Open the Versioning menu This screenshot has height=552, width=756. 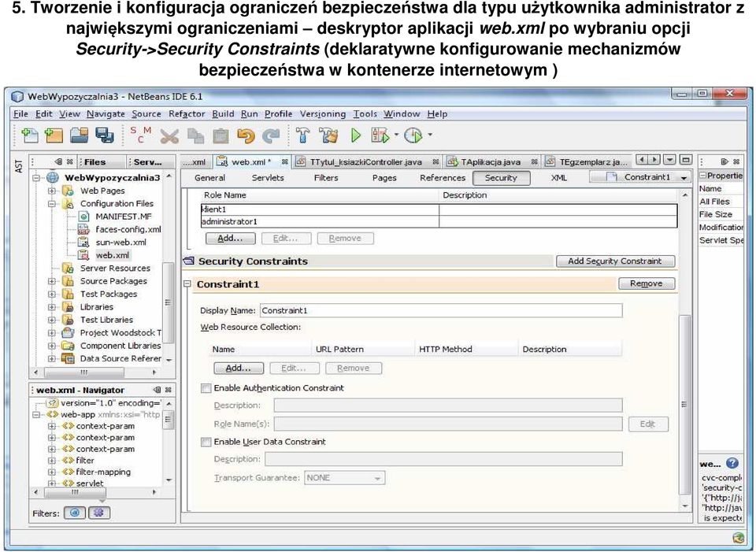tap(323, 114)
